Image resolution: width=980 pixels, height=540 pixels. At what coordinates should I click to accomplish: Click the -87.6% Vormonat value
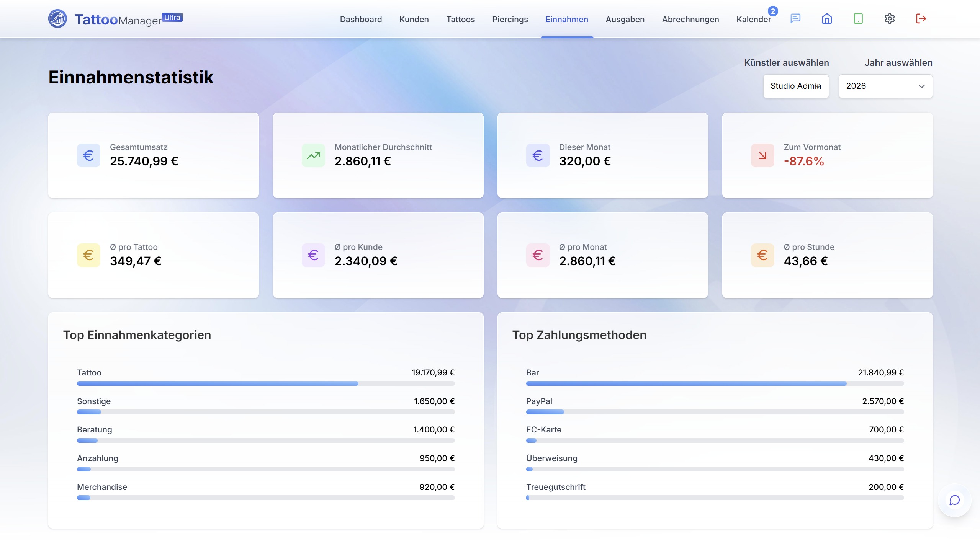pos(804,161)
